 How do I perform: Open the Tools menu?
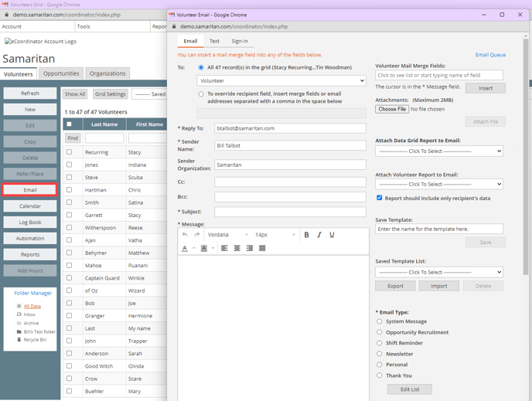(84, 26)
